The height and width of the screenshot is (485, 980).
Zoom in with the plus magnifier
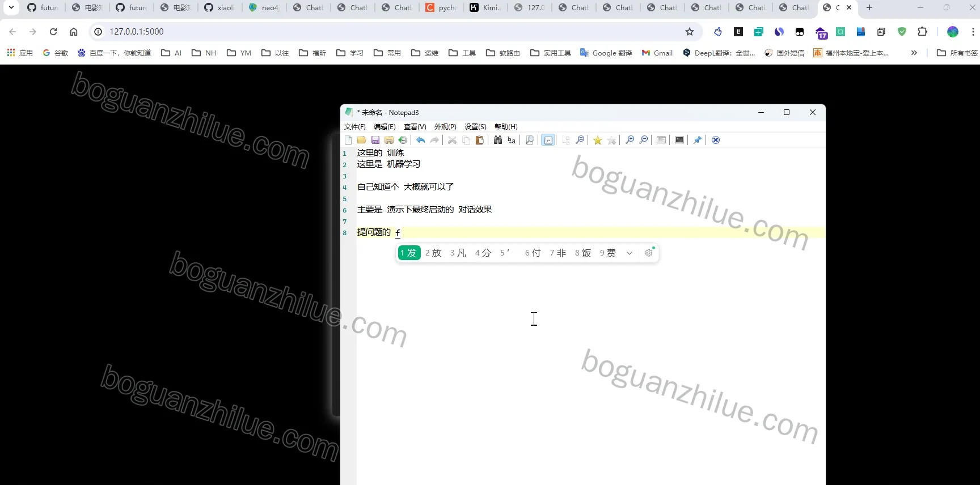tap(630, 140)
